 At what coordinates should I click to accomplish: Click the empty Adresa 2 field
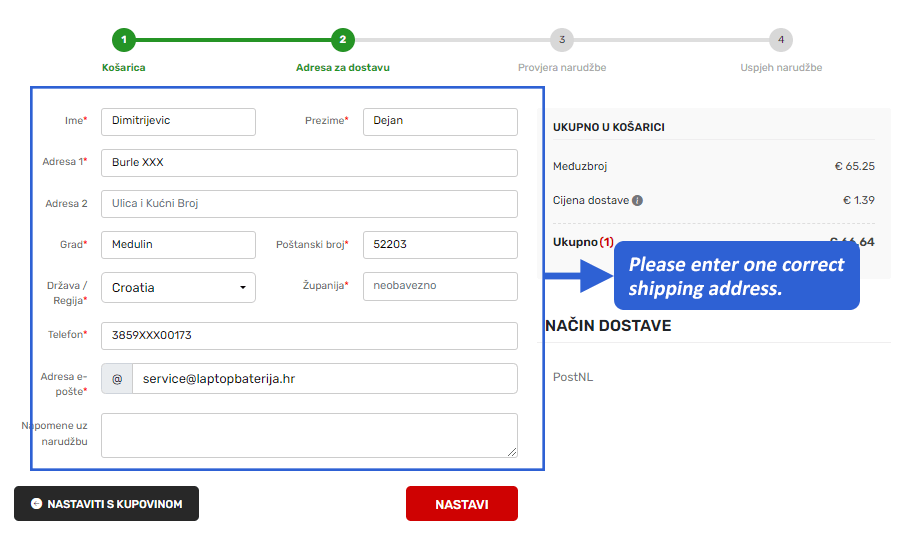point(309,204)
